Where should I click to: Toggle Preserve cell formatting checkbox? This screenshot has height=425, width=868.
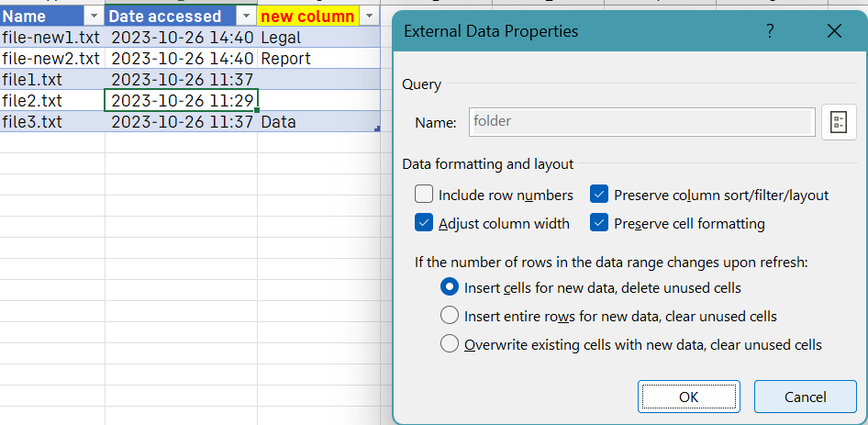click(599, 223)
